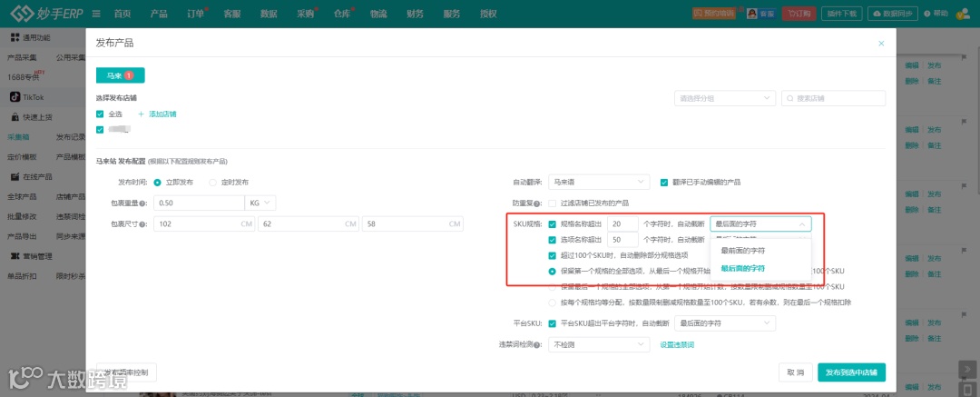
Task: Click the 订购 button
Action: click(x=799, y=13)
